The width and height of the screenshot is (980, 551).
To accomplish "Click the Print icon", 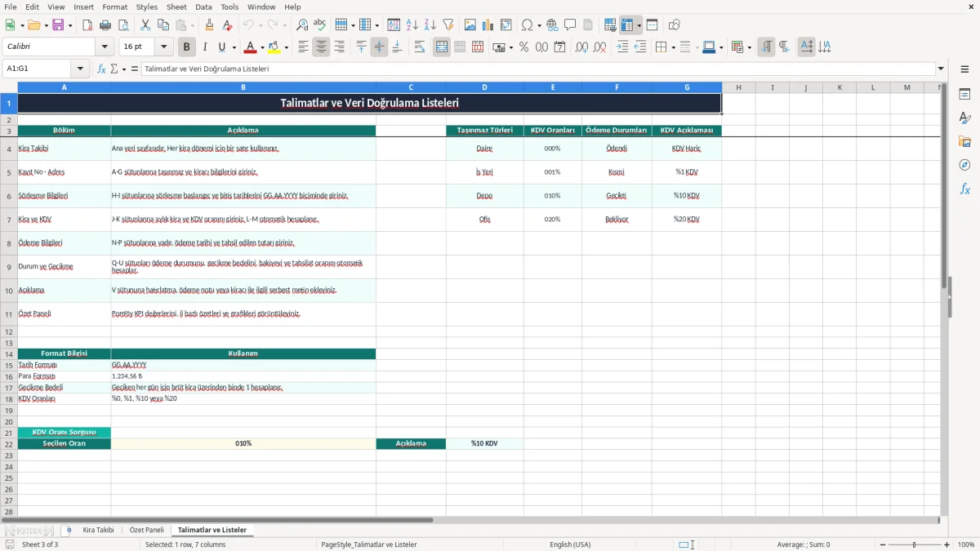I will 105,25.
